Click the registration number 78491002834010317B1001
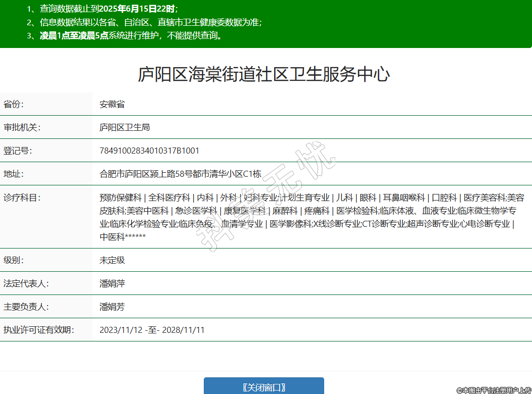The width and height of the screenshot is (532, 394). click(x=149, y=151)
